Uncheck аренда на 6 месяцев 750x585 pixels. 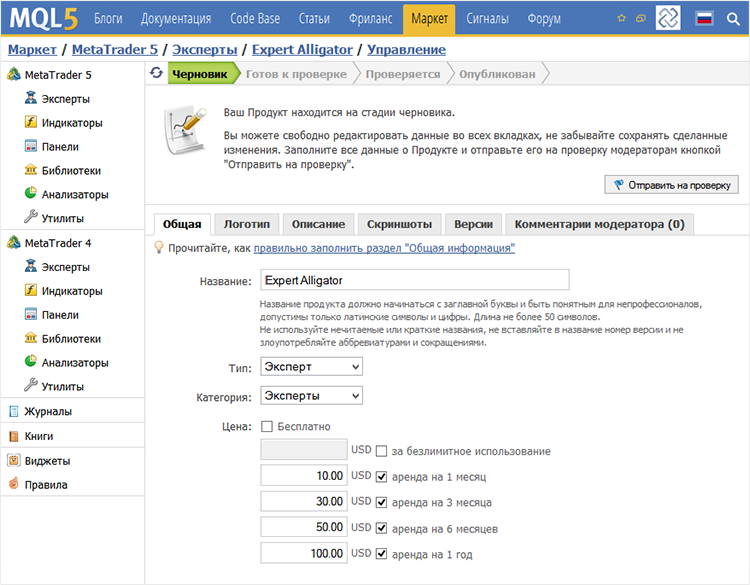[381, 528]
